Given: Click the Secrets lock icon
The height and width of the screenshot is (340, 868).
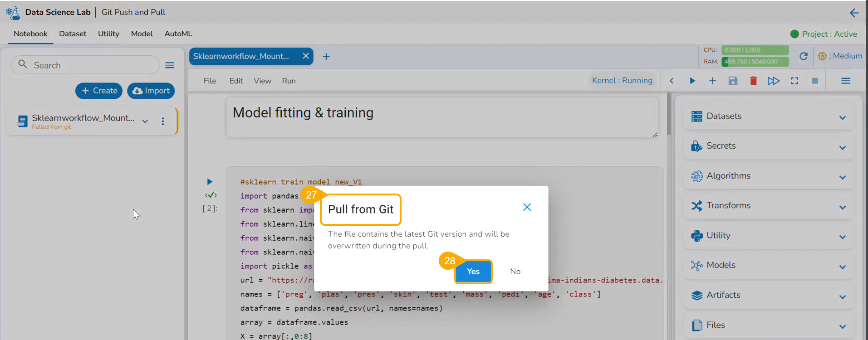Looking at the screenshot, I should click(696, 146).
